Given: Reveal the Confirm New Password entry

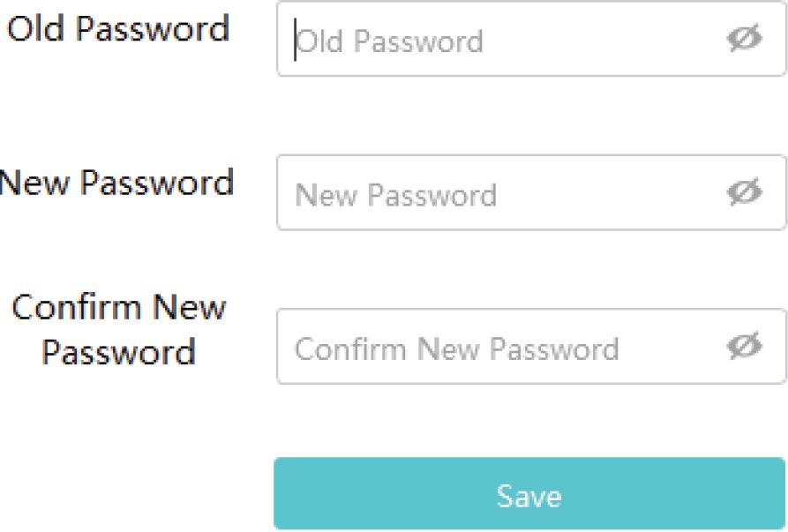Looking at the screenshot, I should click(744, 347).
